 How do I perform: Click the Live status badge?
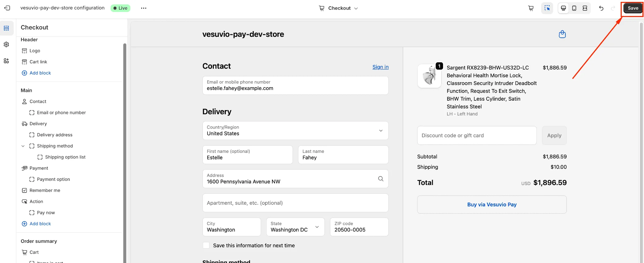120,8
